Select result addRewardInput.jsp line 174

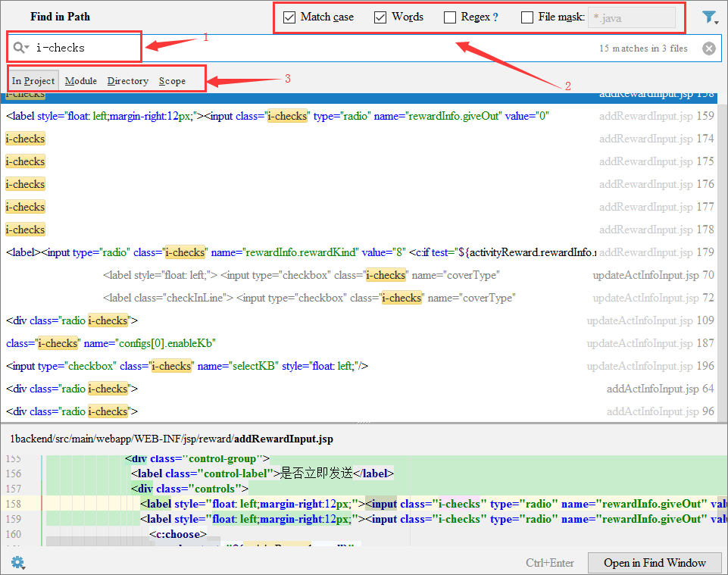359,139
